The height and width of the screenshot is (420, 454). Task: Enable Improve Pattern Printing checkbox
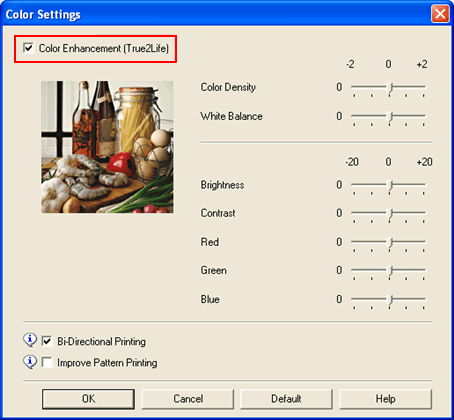point(47,362)
